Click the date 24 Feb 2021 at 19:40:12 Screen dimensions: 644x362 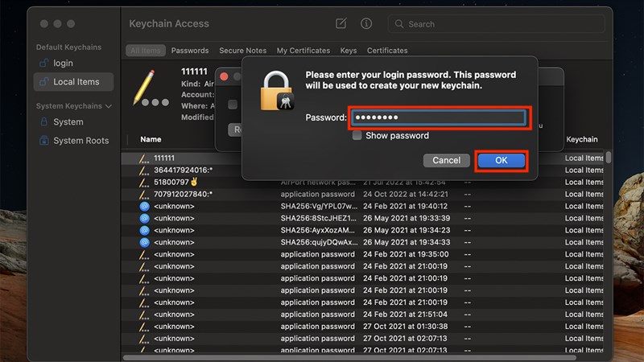(x=406, y=206)
